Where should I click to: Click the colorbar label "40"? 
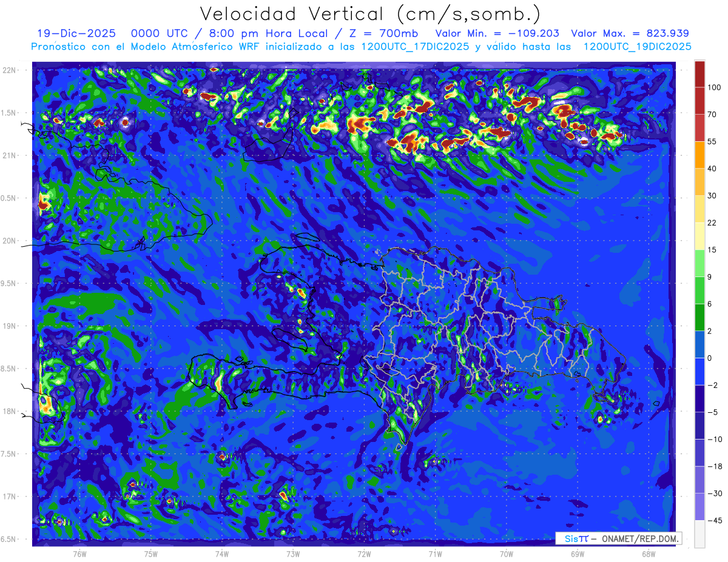[712, 169]
